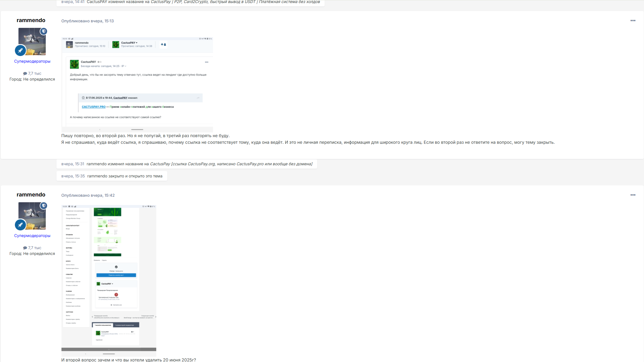This screenshot has width=644, height=362.
Task: Click rocket rank badge on second rammendo avatar
Action: click(20, 225)
